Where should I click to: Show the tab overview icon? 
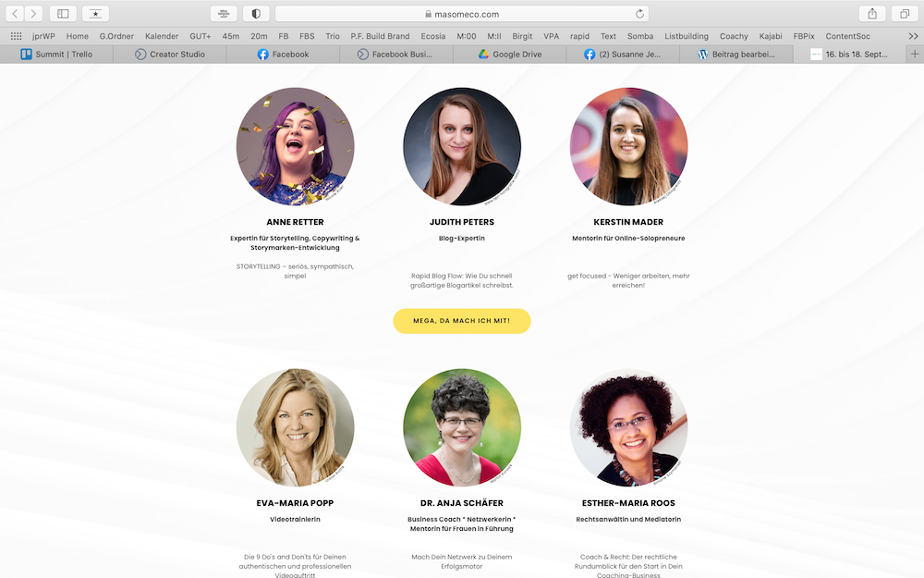(904, 14)
